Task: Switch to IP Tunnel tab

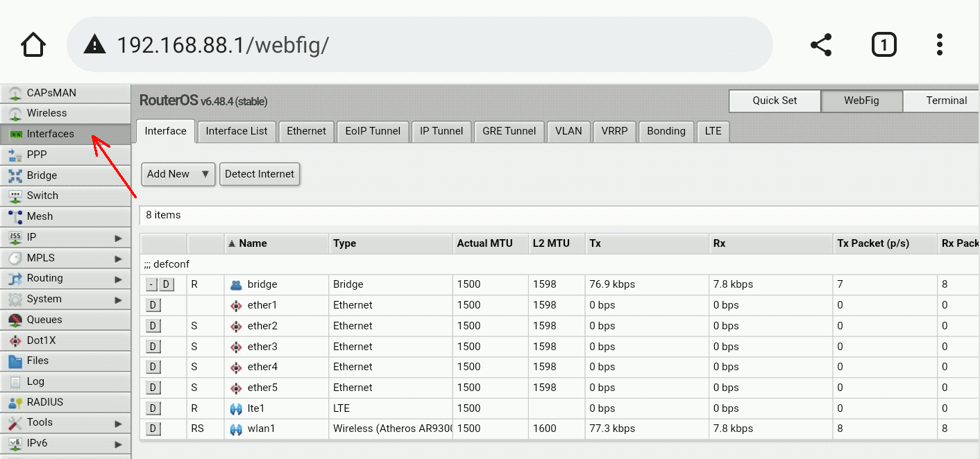Action: point(441,131)
